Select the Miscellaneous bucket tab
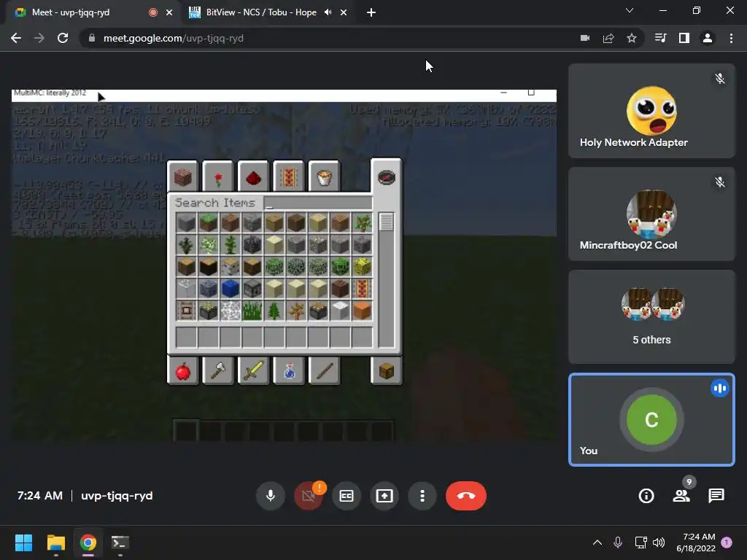The height and width of the screenshot is (560, 747). click(324, 177)
